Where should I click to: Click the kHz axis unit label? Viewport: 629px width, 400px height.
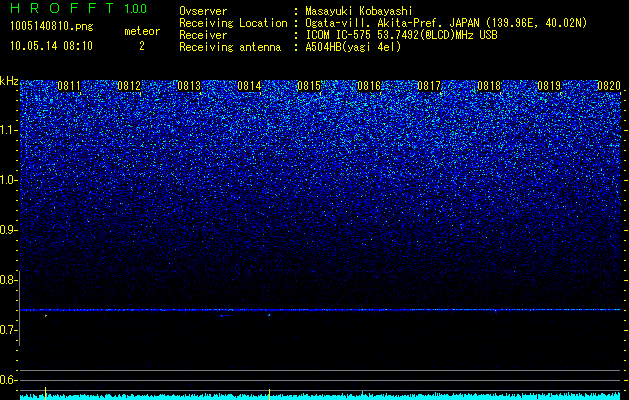coord(9,81)
